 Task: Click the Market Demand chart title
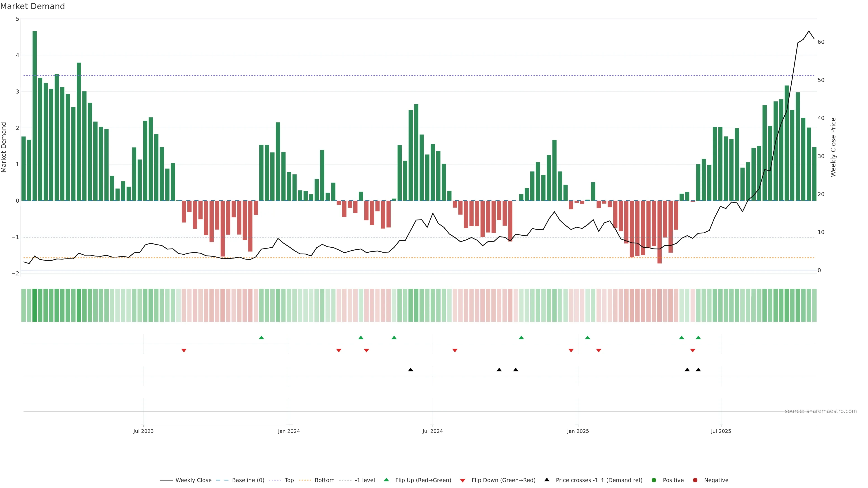coord(32,6)
